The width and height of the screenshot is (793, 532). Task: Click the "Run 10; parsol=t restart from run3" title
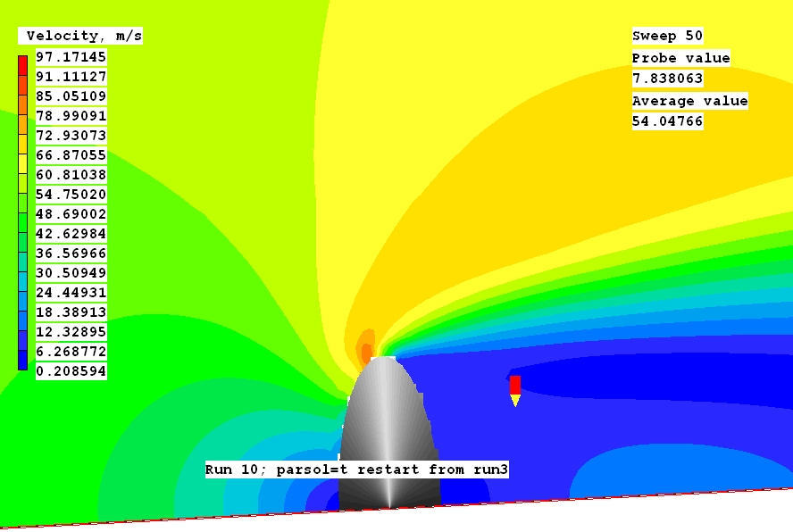tap(356, 469)
